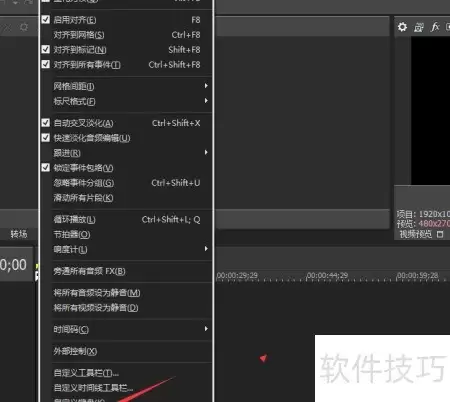Click the timecode display showing 0;00
The width and height of the screenshot is (450, 402).
click(13, 265)
